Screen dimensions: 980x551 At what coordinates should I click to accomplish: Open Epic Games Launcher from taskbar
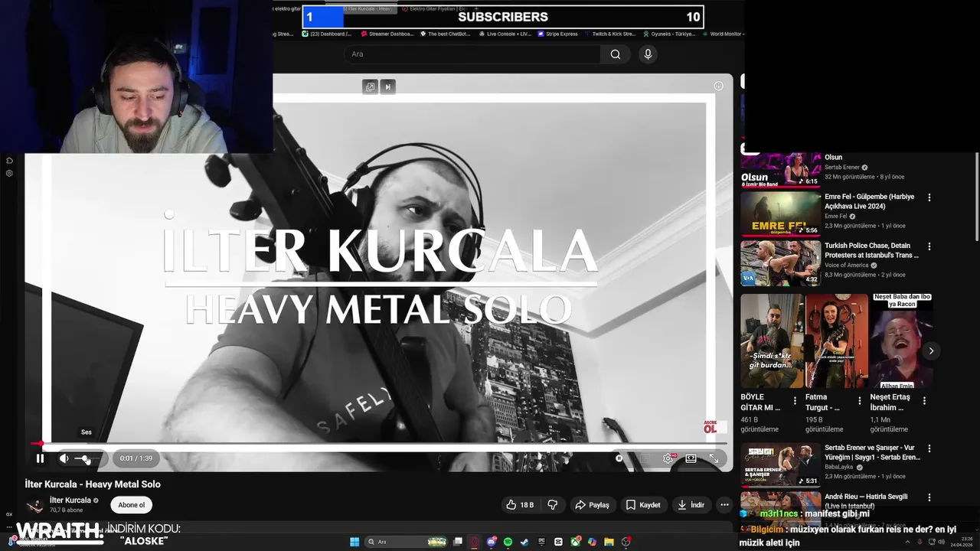point(541,542)
